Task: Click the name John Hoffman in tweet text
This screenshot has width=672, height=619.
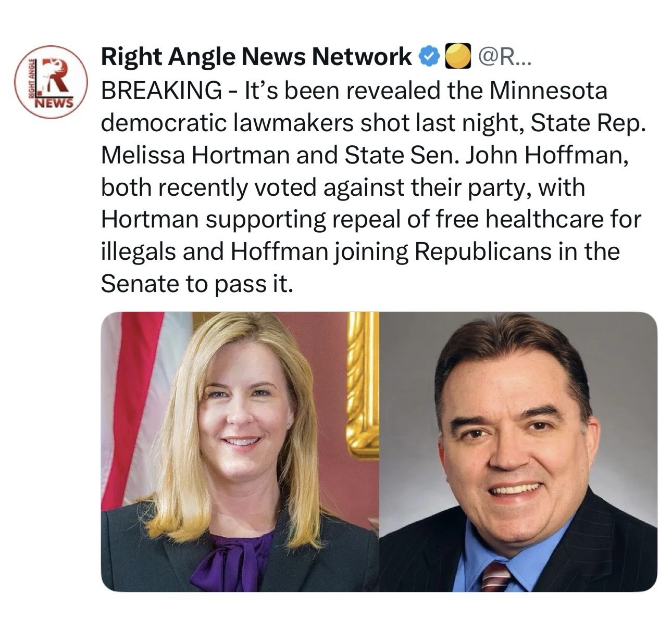Action: click(547, 155)
